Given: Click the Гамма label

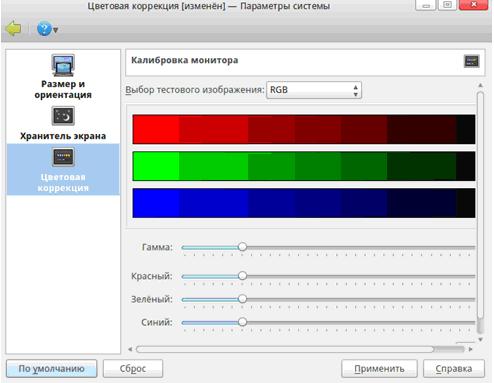Looking at the screenshot, I should coord(157,247).
